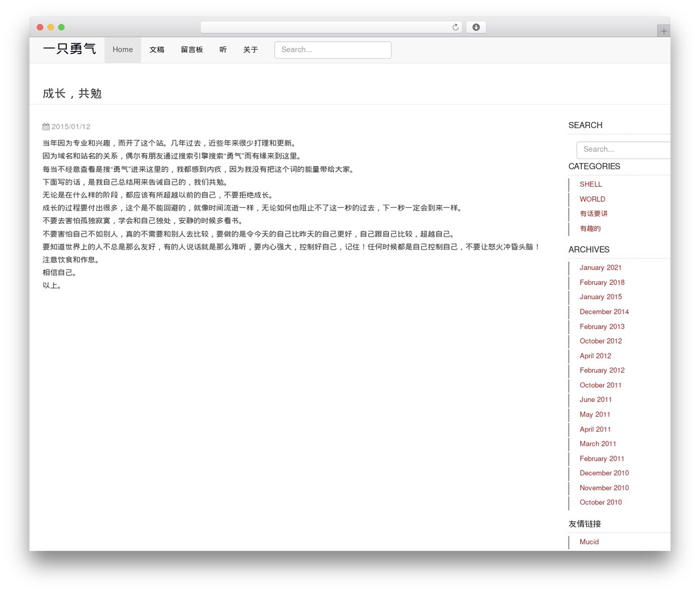Screen dimensions: 700x593
Task: View the December 2014 archive
Action: click(x=604, y=312)
